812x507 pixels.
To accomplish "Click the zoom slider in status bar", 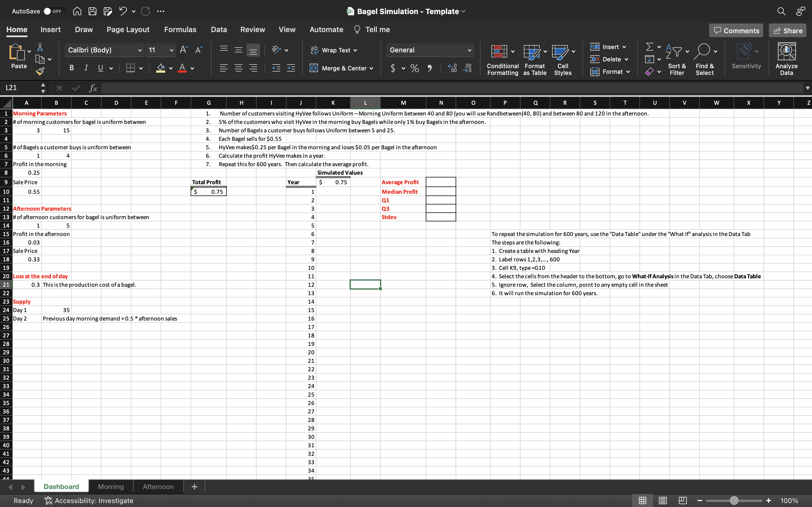I will click(x=734, y=501).
